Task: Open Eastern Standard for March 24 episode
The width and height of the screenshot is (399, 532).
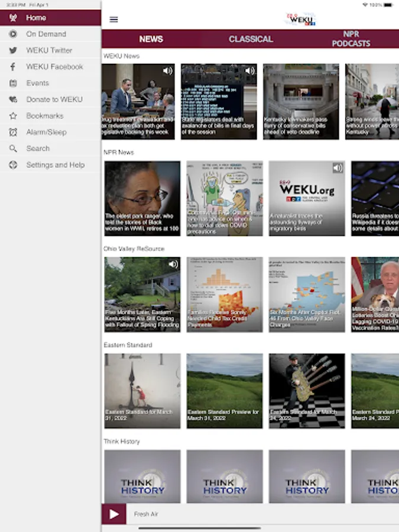Action: (307, 391)
